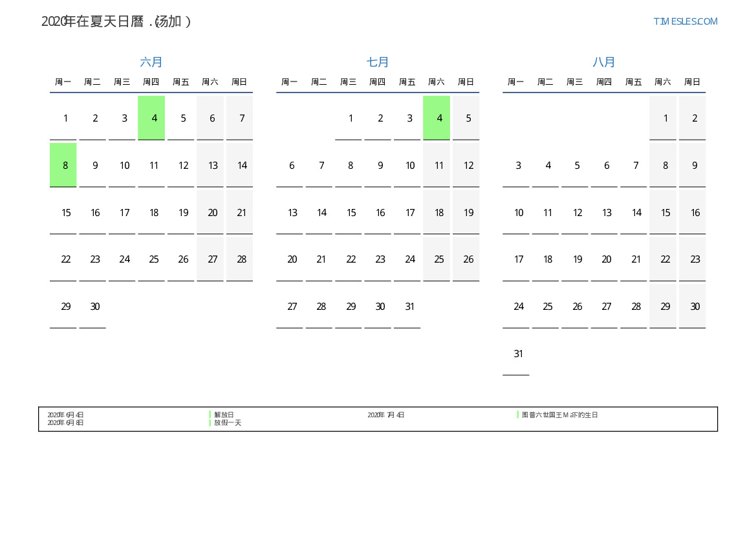
Task: Select the 七月 month heading
Action: point(378,62)
